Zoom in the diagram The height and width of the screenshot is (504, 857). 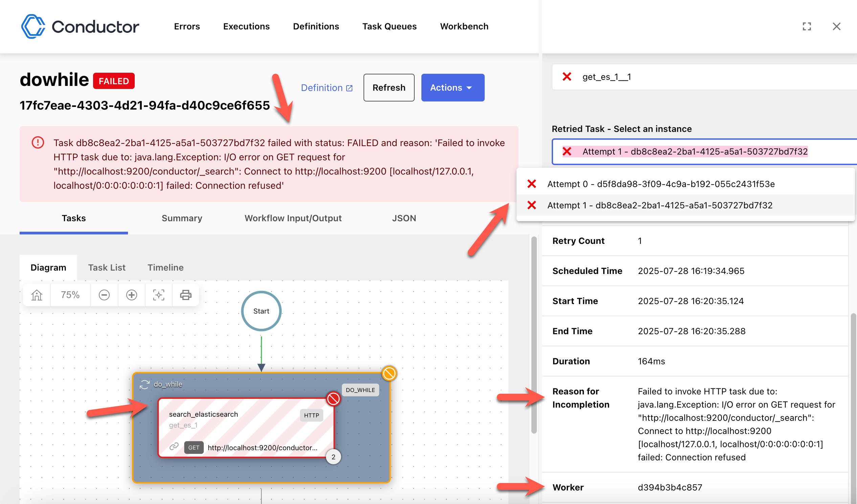[x=132, y=295]
